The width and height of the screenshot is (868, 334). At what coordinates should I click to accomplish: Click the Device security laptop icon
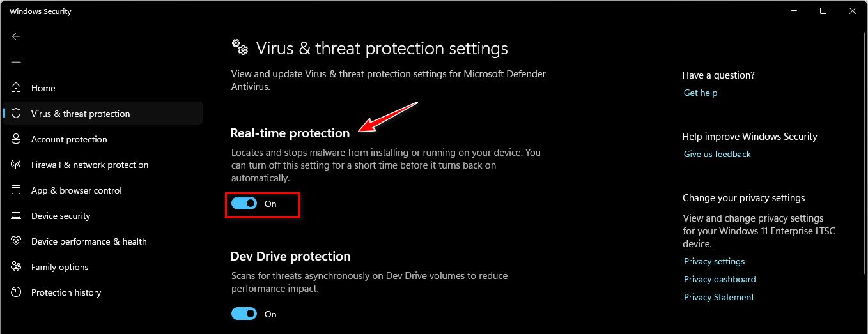point(17,216)
